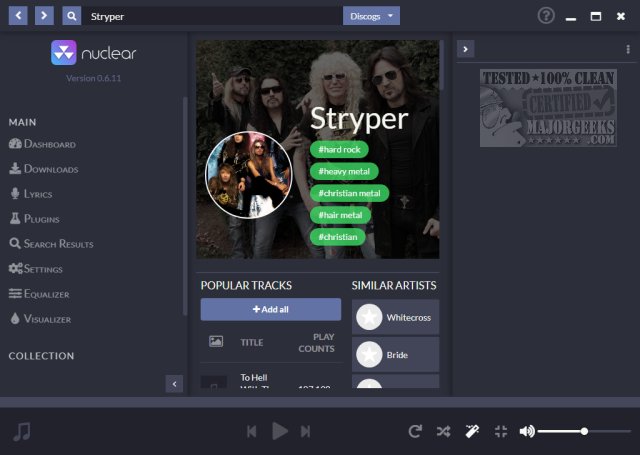The height and width of the screenshot is (455, 640).
Task: Click the Plugins flask icon
Action: pyautogui.click(x=15, y=219)
